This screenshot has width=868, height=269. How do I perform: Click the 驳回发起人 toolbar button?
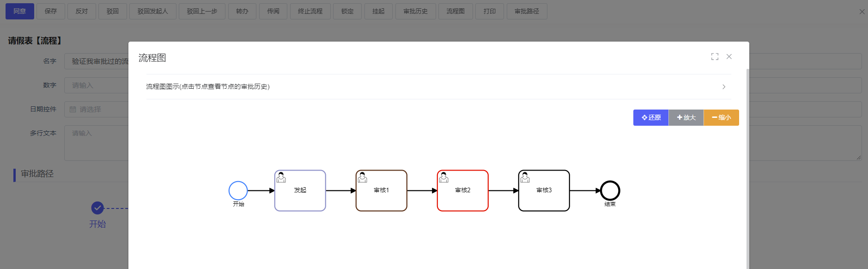pyautogui.click(x=152, y=11)
